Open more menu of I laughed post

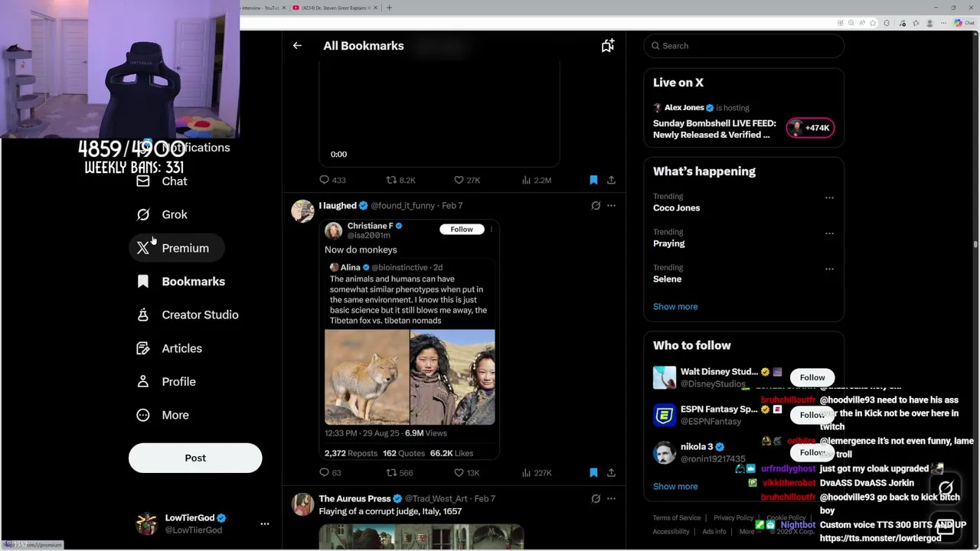click(x=611, y=206)
